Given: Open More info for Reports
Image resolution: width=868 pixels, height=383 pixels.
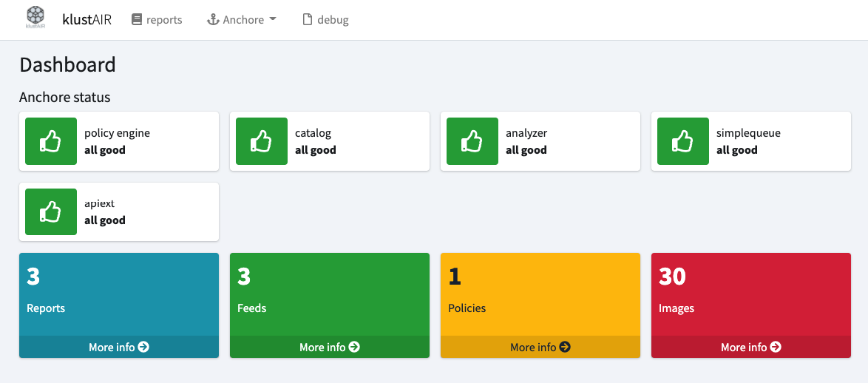Looking at the screenshot, I should tap(119, 347).
